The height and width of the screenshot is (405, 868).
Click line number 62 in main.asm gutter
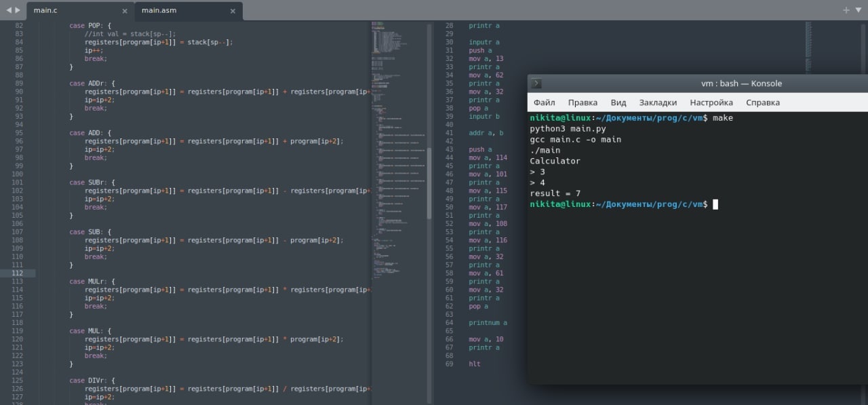(449, 306)
